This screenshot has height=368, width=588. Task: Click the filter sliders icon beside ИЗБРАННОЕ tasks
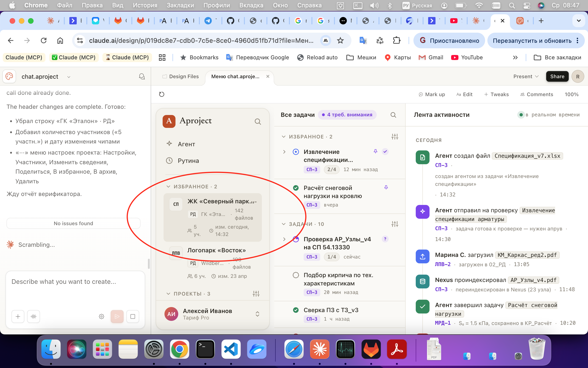(x=395, y=137)
